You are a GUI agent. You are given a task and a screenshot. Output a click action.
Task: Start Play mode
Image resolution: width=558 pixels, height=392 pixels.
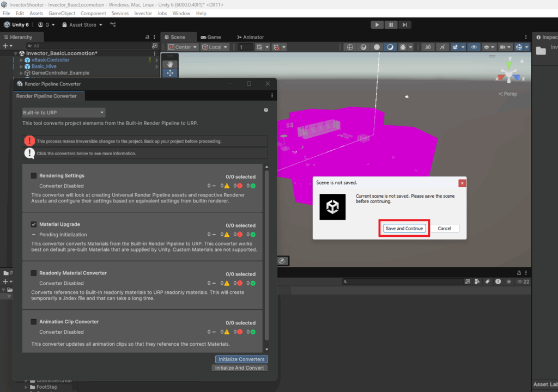[377, 24]
